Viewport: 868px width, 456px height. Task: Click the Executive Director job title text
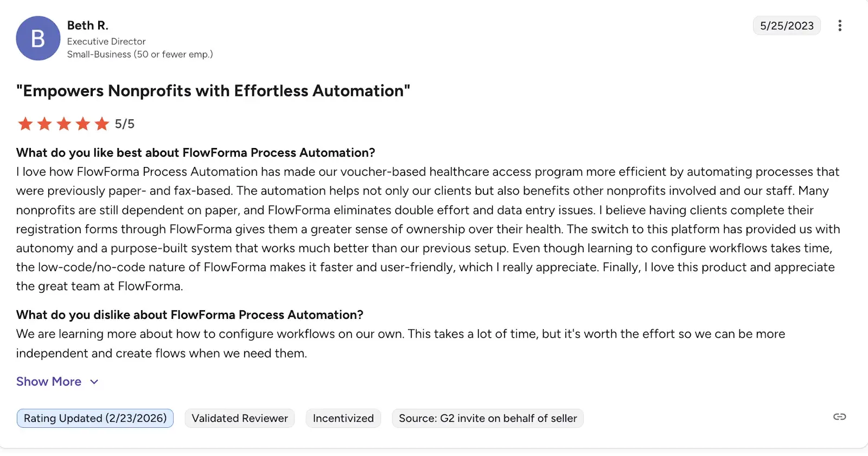[x=106, y=41]
